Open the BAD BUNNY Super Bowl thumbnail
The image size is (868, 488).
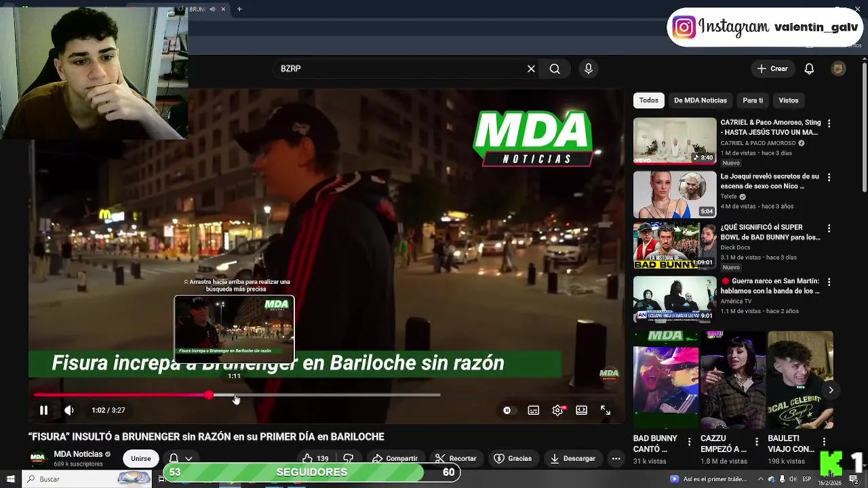(675, 246)
